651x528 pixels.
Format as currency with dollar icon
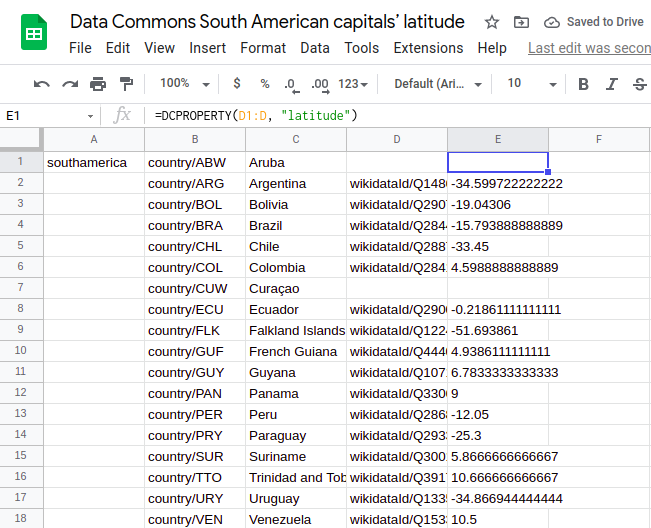[237, 83]
